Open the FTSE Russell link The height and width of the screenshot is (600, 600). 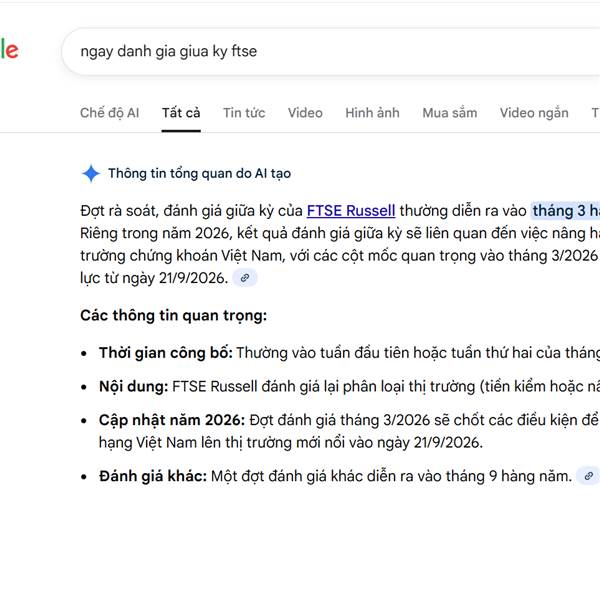351,211
